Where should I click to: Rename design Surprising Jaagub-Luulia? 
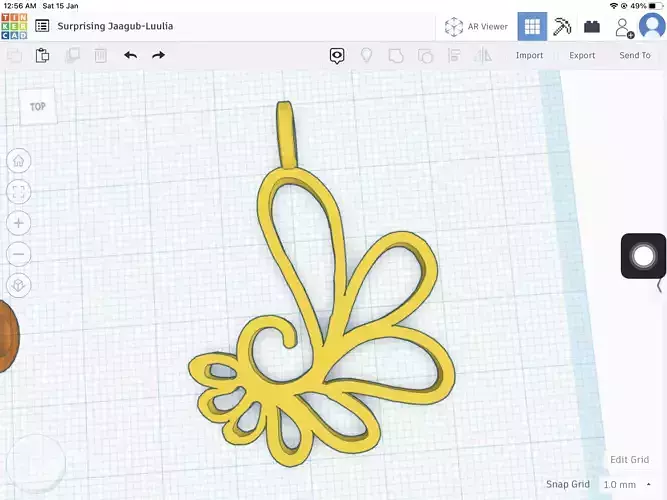coord(115,26)
